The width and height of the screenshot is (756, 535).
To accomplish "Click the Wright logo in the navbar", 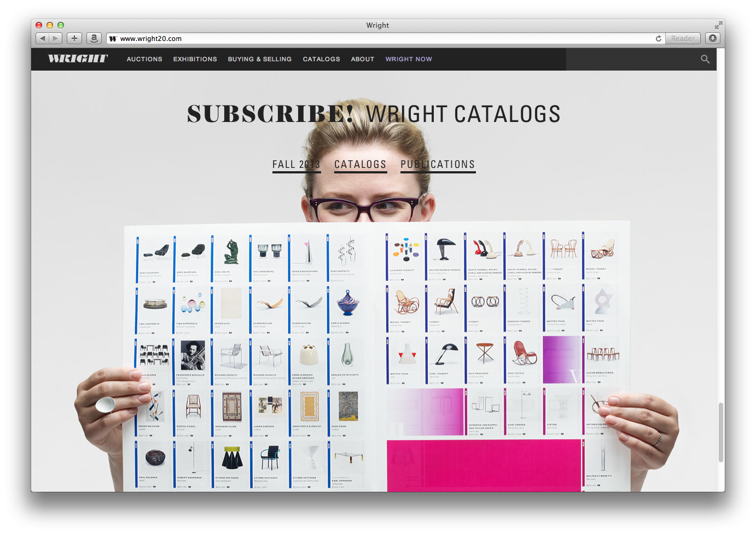I will click(x=78, y=59).
